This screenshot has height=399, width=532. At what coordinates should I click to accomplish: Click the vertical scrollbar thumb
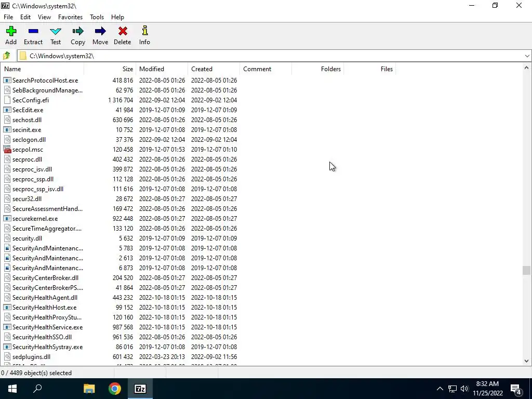pos(526,270)
